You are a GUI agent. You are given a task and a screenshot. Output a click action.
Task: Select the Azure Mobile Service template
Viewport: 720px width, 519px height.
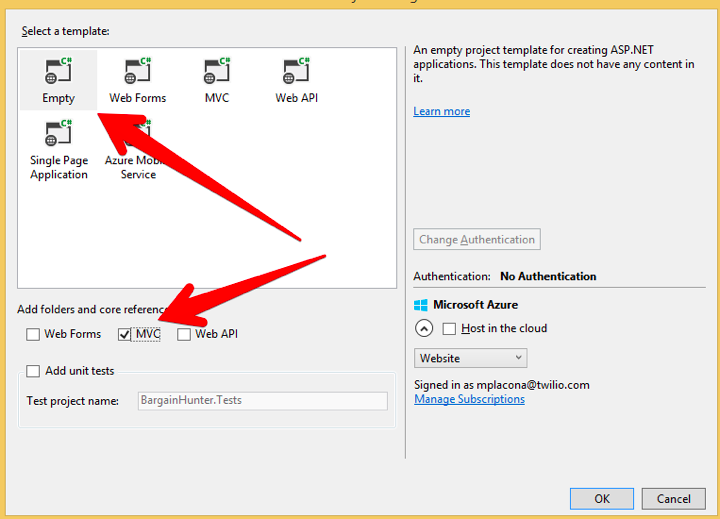click(x=138, y=150)
